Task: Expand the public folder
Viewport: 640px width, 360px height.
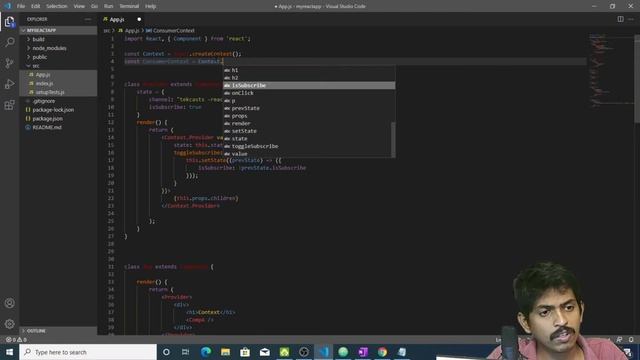Action: point(58,57)
